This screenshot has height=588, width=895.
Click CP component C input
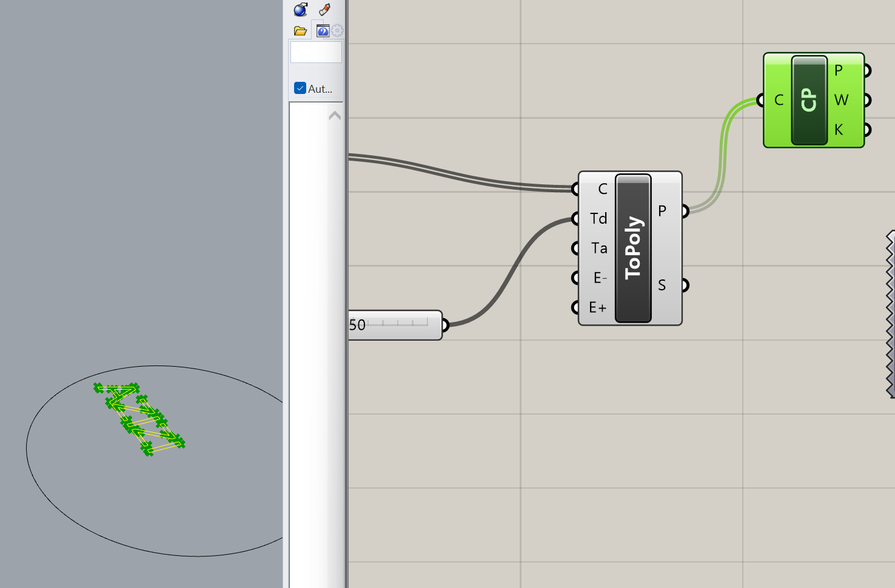pos(779,100)
